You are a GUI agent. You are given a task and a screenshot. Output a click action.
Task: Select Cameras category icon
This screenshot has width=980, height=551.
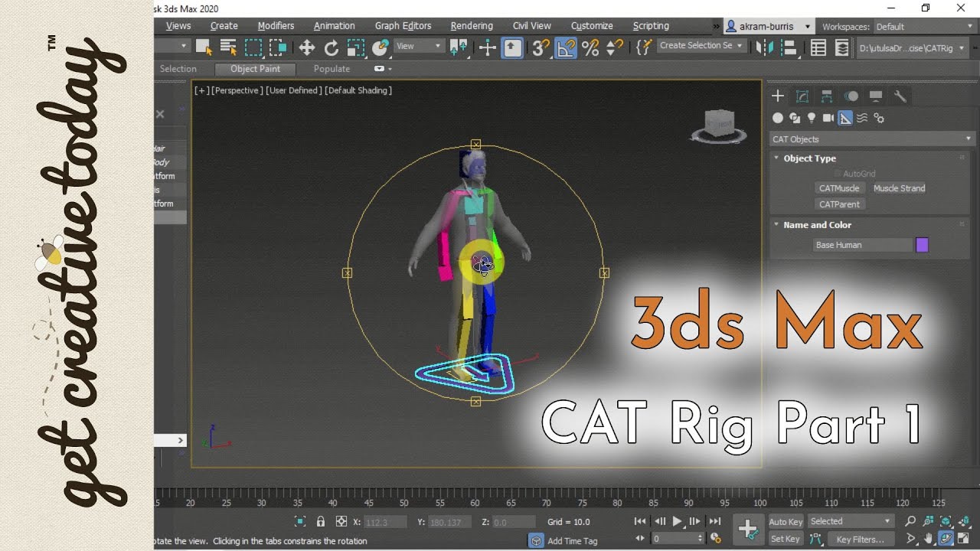pyautogui.click(x=828, y=118)
